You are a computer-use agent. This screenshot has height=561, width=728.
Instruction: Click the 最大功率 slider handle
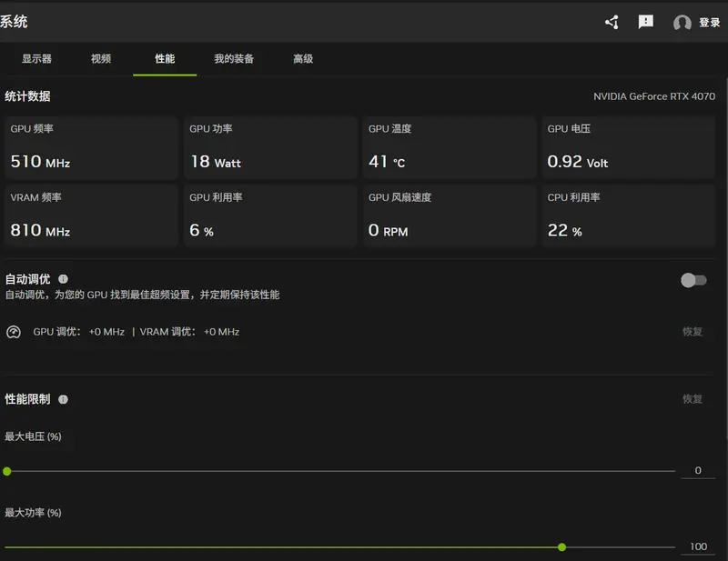(561, 547)
